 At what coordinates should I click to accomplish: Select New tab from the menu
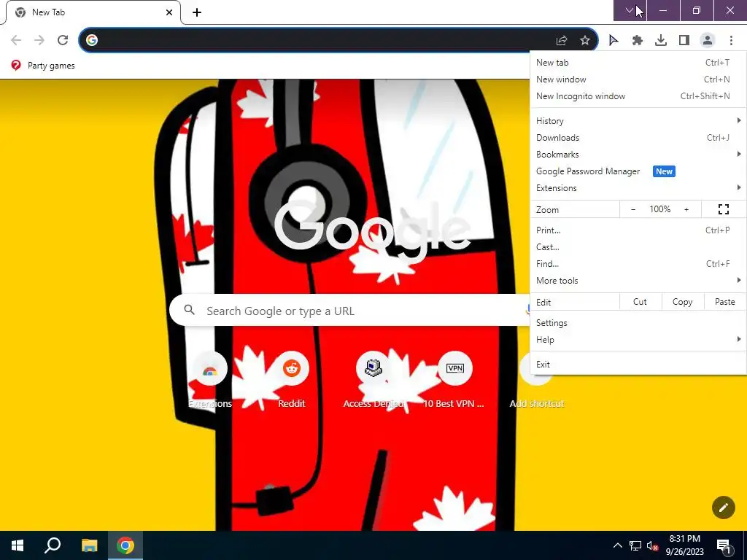(x=638, y=63)
